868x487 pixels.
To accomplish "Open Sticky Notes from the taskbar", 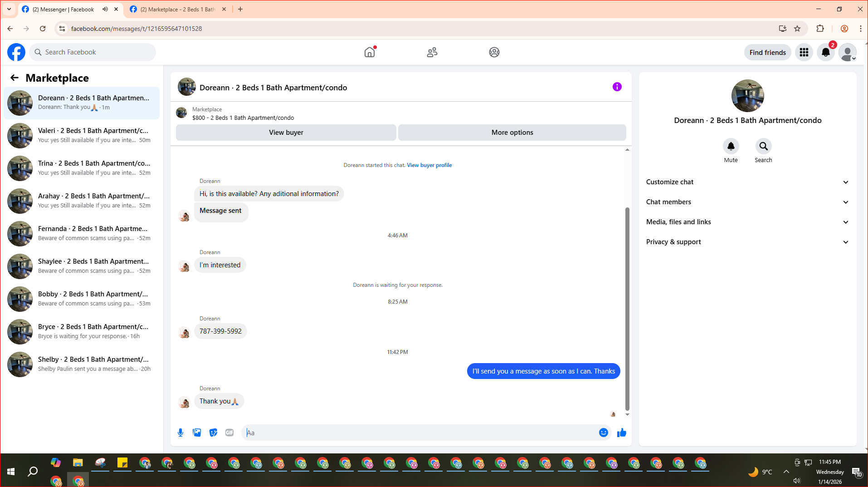I will [122, 463].
